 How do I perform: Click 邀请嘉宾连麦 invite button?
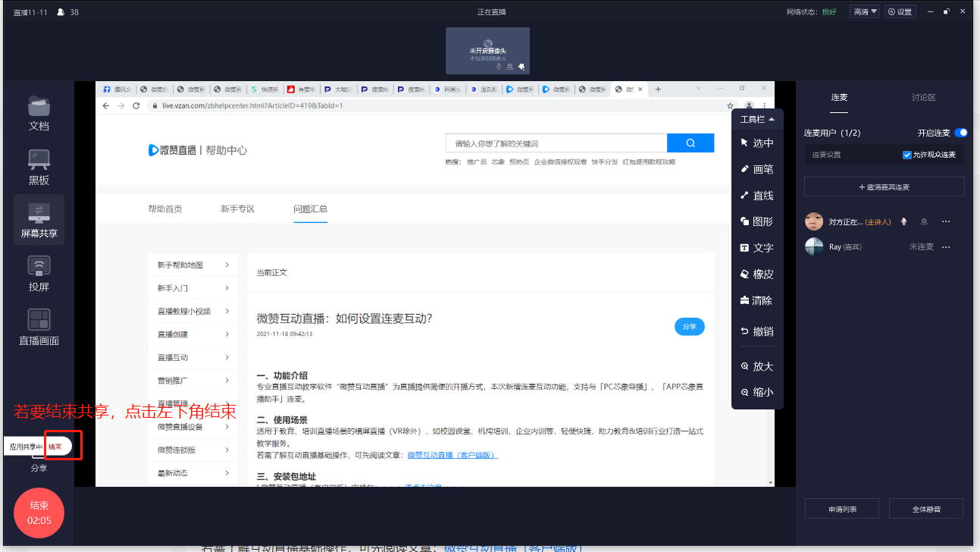point(884,187)
